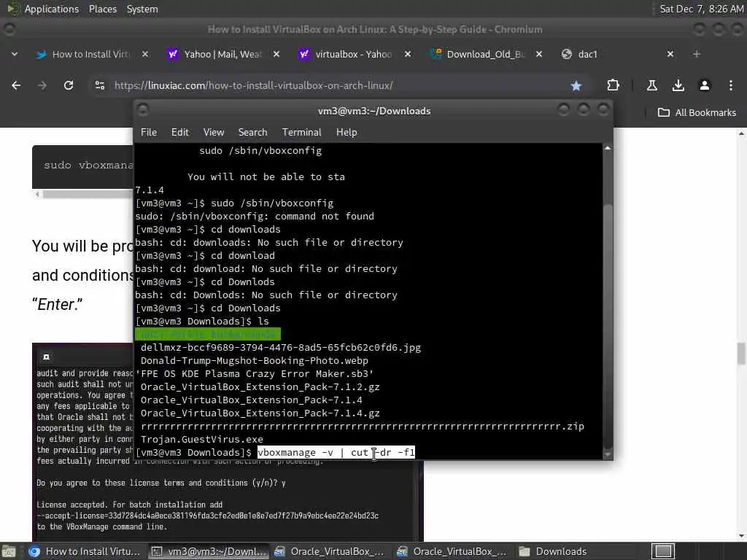The height and width of the screenshot is (560, 747).
Task: Click the long rrrr….zip filename
Action: [362, 426]
